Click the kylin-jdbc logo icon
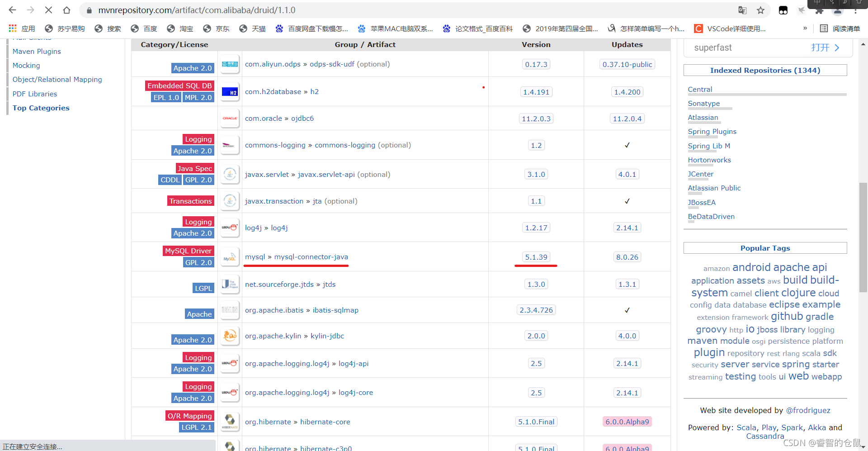Viewport: 868px width, 451px height. [230, 336]
